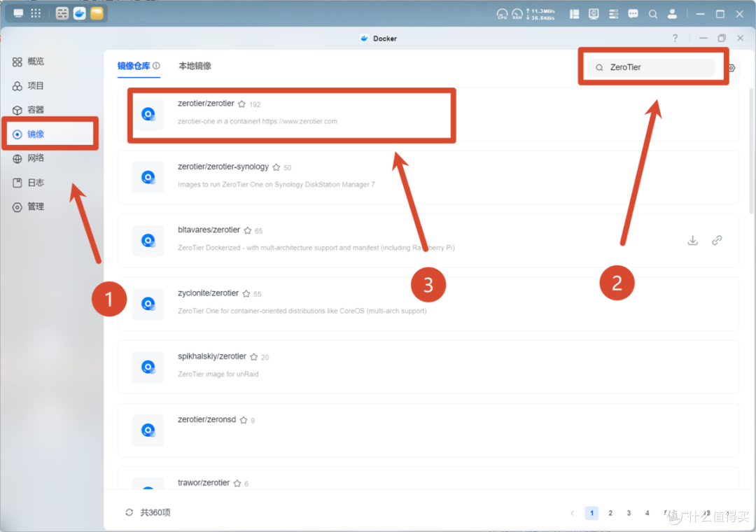
Task: Star the spikhalskiy/zerotier image
Action: pos(254,357)
